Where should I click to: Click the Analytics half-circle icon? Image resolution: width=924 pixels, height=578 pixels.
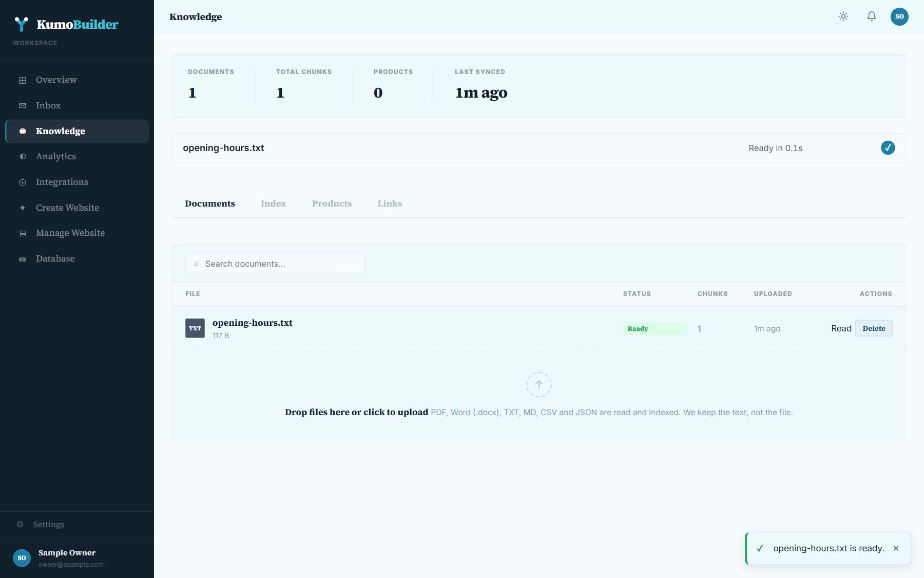(23, 156)
